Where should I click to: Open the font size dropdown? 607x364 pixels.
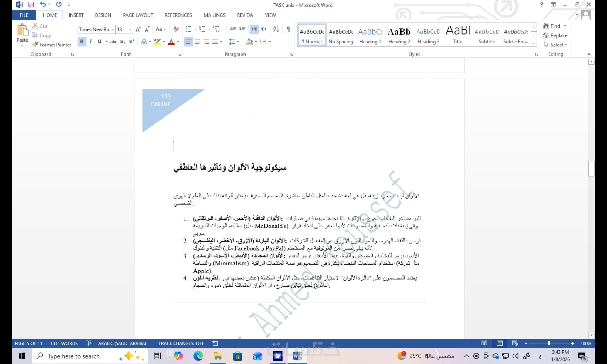pyautogui.click(x=130, y=29)
